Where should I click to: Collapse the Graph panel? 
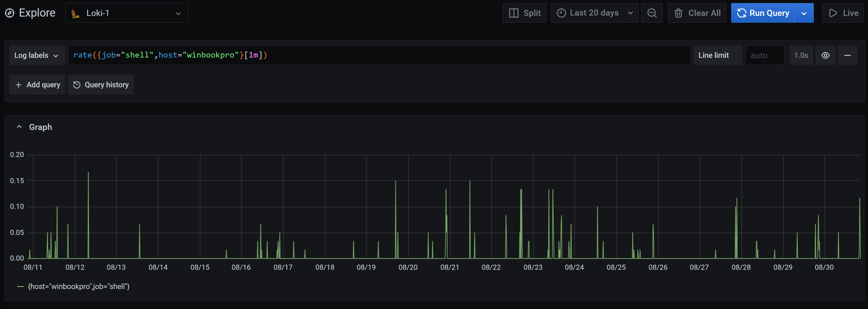19,126
